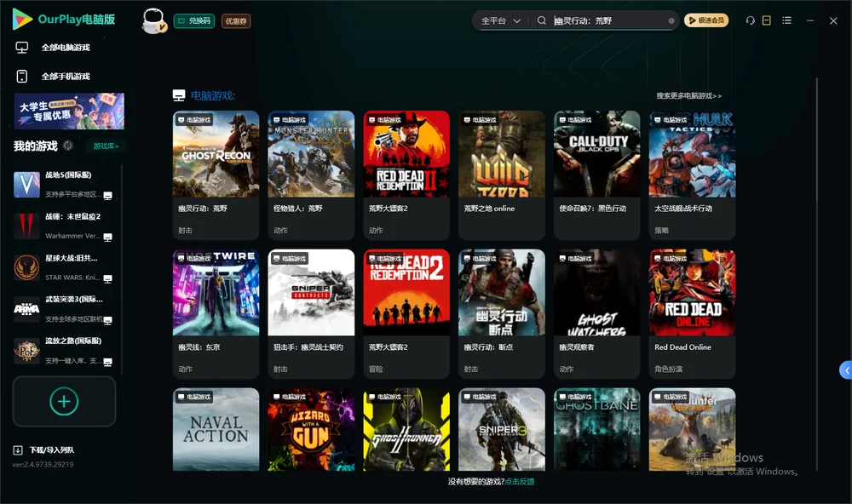The image size is (852, 504).
Task: Click PC icon on 战锤 row
Action: tap(107, 238)
